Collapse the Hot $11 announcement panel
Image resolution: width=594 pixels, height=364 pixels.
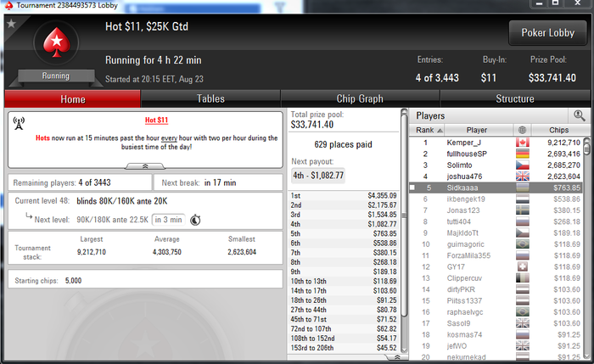(x=145, y=166)
